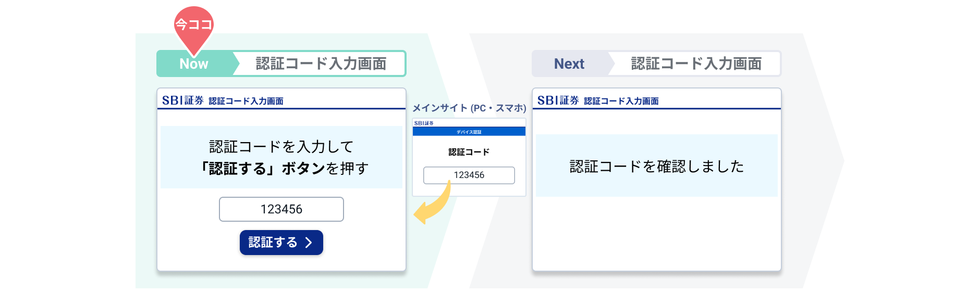The image size is (980, 305).
Task: Click the デバイス認証 blue header bar
Action: (x=469, y=132)
